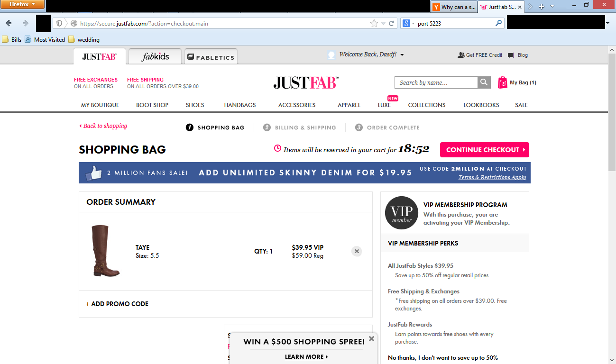Image resolution: width=616 pixels, height=364 pixels.
Task: Click Continue Checkout button
Action: pyautogui.click(x=484, y=150)
